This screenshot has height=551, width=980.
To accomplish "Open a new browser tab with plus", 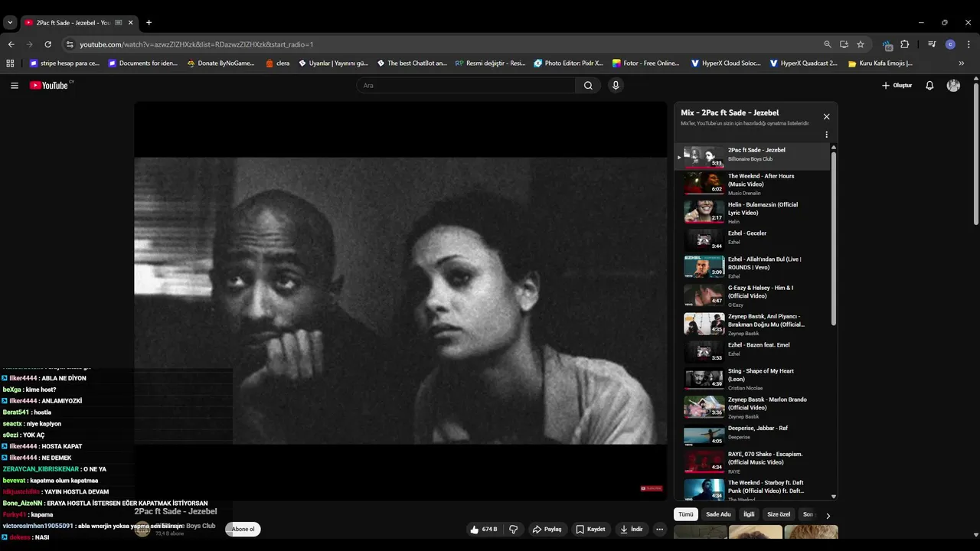I will tap(149, 23).
